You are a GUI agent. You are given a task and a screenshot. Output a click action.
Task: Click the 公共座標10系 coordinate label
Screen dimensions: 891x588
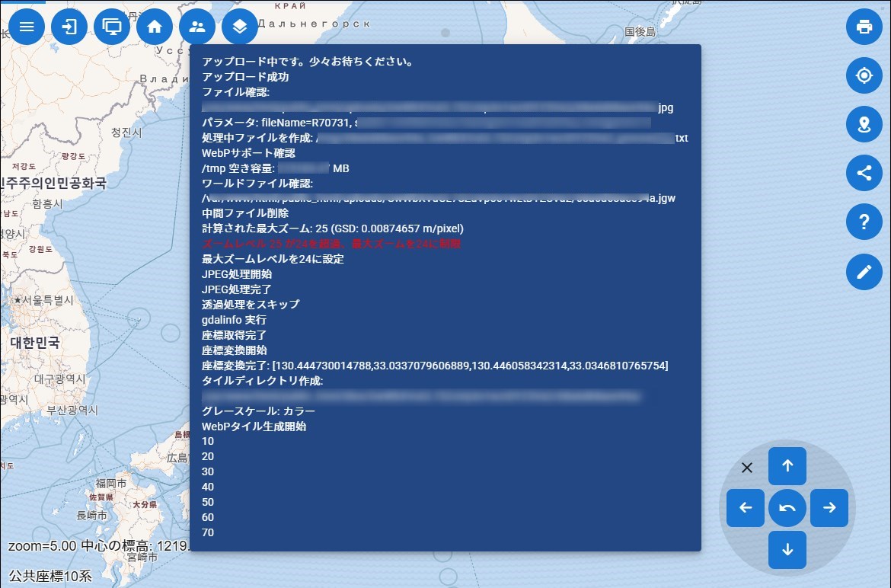(50, 576)
